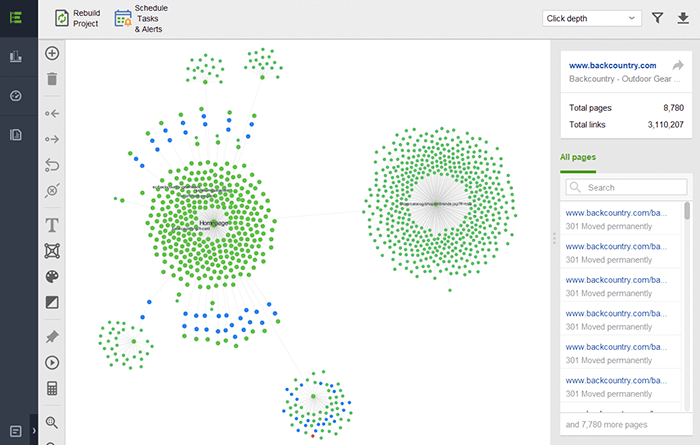Toggle the dark background contrast tool
The height and width of the screenshot is (445, 700).
pos(52,302)
